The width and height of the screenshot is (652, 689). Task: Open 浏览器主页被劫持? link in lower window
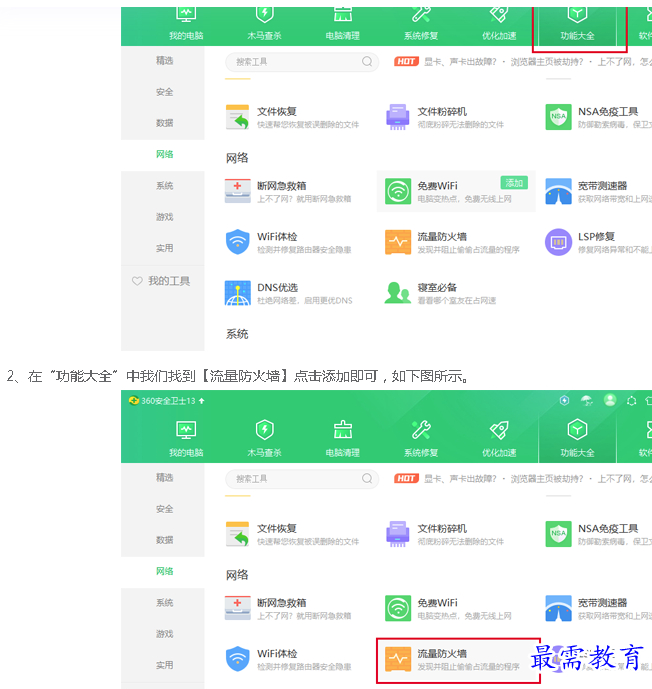[547, 479]
